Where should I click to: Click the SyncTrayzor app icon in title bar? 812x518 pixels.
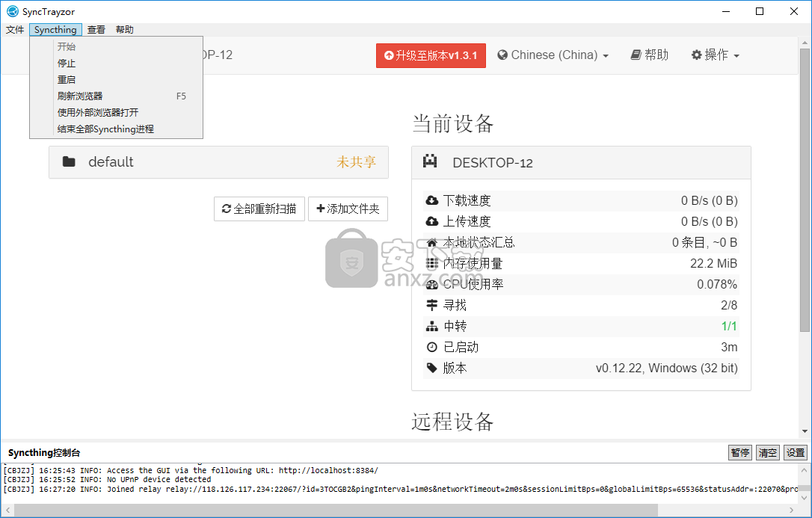13,11
